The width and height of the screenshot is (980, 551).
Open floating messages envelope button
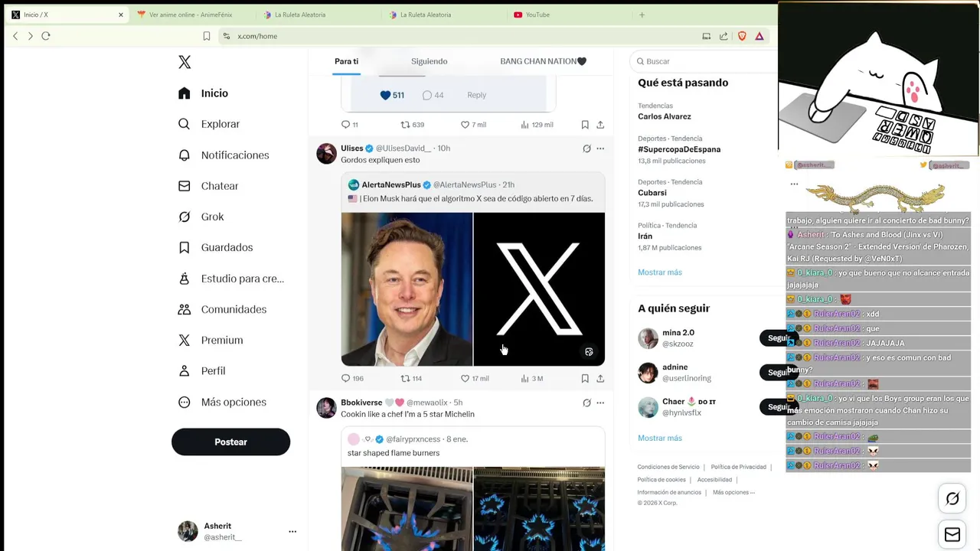point(952,535)
